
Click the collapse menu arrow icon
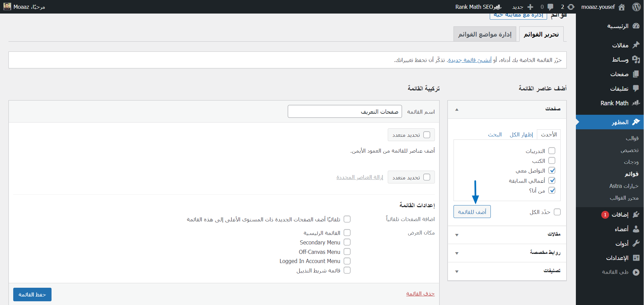coord(636,272)
